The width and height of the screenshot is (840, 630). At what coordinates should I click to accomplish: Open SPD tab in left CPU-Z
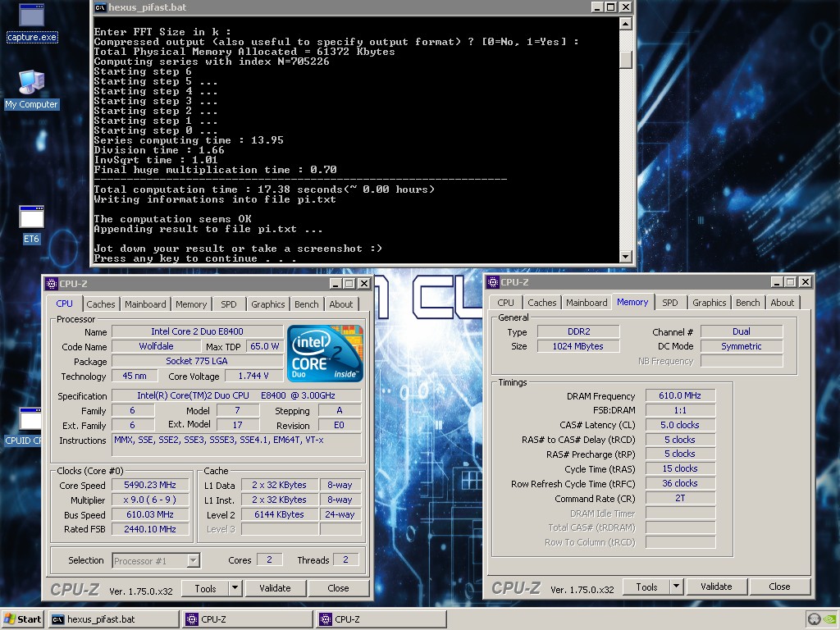click(x=229, y=304)
